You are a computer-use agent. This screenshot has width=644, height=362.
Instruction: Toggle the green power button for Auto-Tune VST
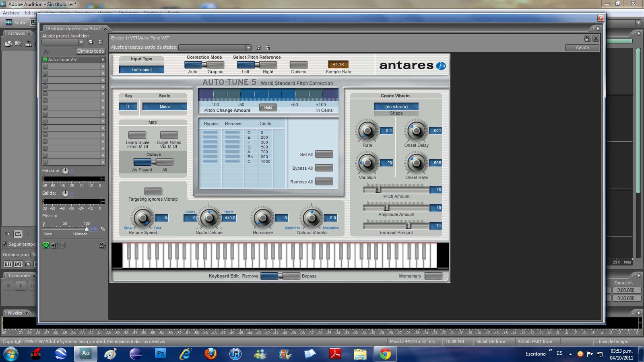point(45,245)
